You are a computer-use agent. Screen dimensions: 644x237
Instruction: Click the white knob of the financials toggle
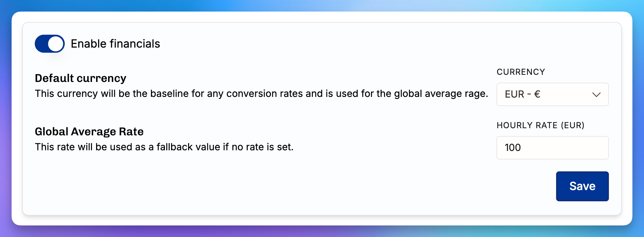pyautogui.click(x=56, y=44)
